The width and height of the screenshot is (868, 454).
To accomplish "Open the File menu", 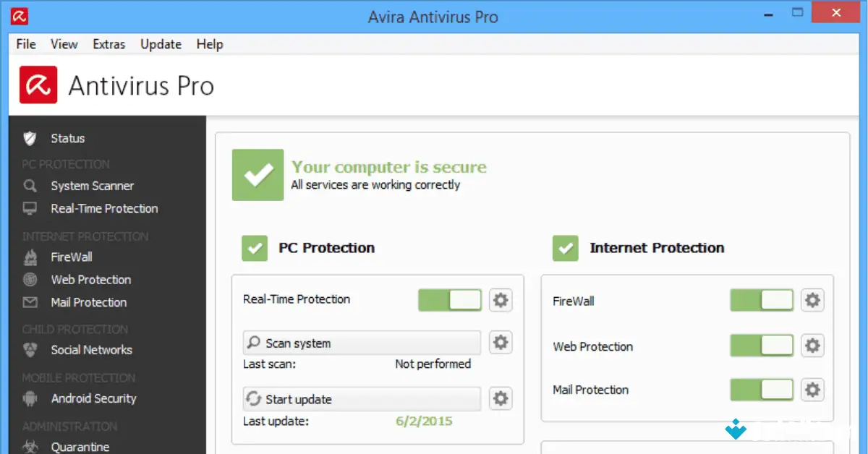I will [x=25, y=44].
